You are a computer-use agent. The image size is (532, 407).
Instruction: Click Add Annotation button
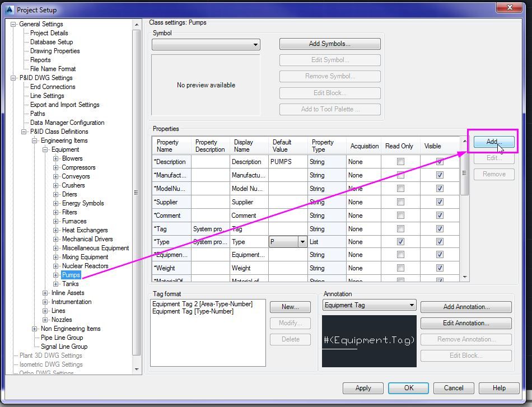click(466, 307)
